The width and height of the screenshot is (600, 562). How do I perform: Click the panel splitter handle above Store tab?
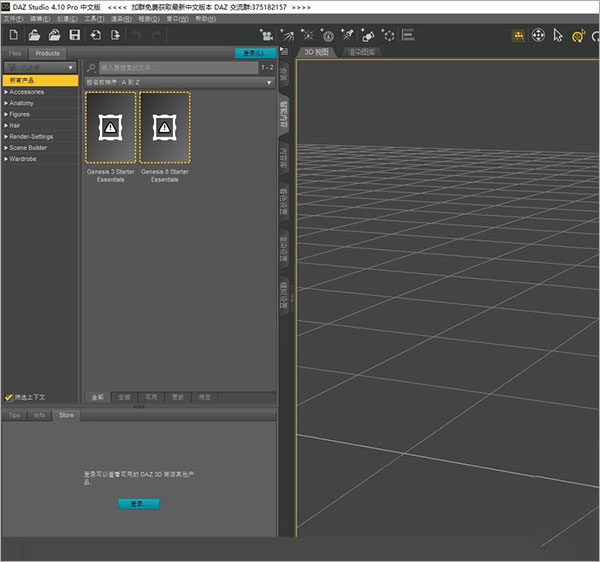[139, 407]
